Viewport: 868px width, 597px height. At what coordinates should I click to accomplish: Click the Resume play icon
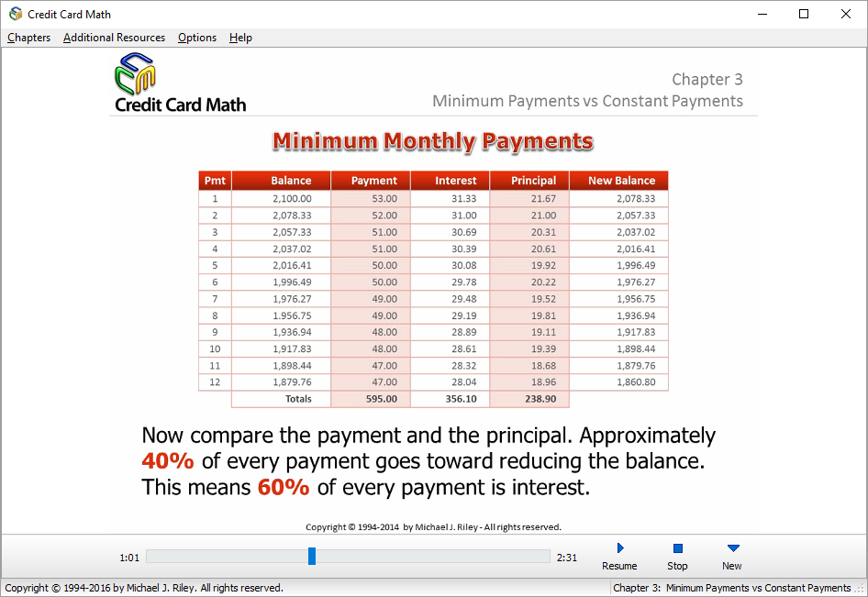coord(620,548)
